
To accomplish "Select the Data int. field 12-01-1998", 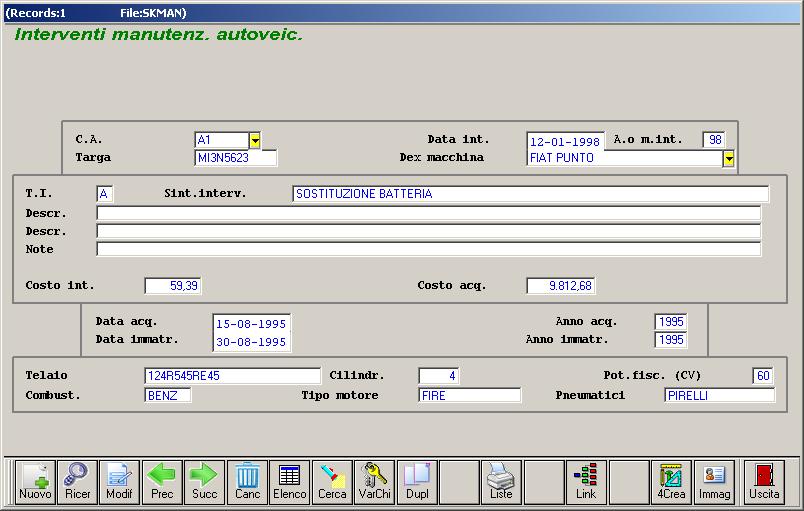I will 565,141.
